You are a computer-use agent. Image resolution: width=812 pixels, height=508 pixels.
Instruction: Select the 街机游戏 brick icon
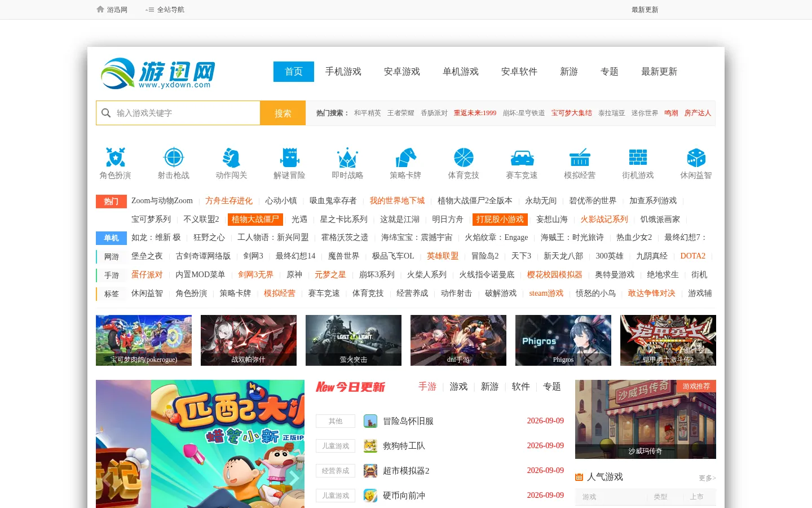tap(638, 157)
